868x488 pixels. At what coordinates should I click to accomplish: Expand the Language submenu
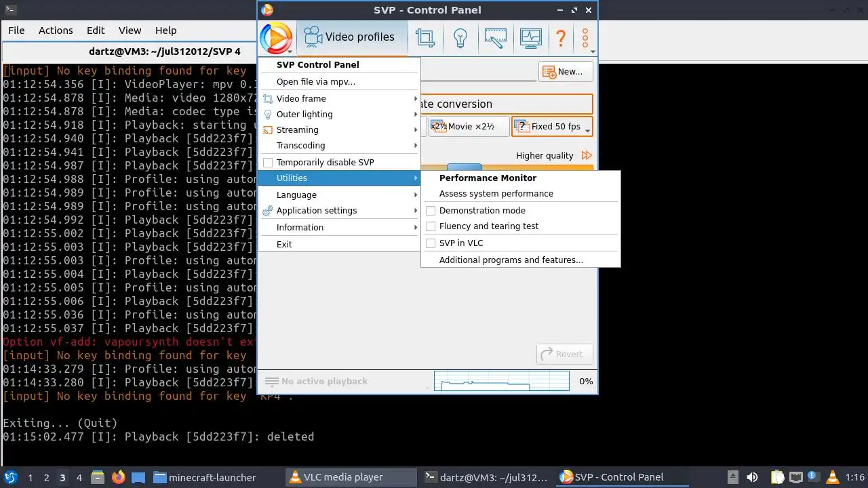coord(339,195)
